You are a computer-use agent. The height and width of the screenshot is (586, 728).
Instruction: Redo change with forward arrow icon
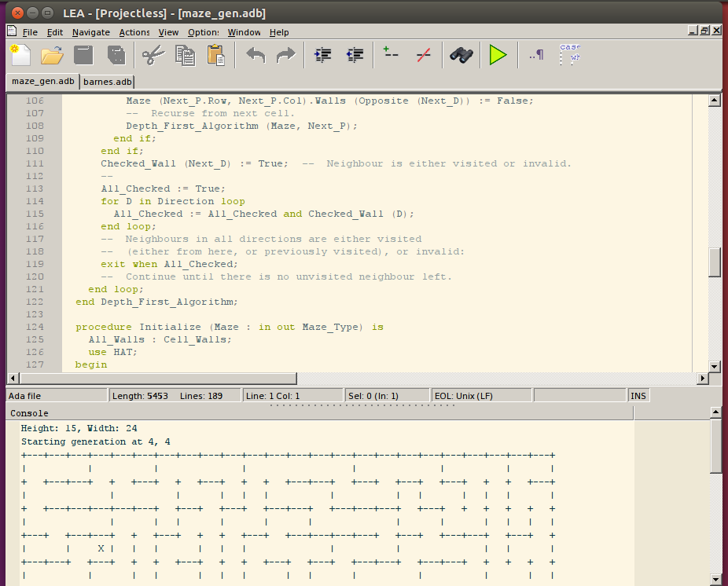tap(286, 55)
